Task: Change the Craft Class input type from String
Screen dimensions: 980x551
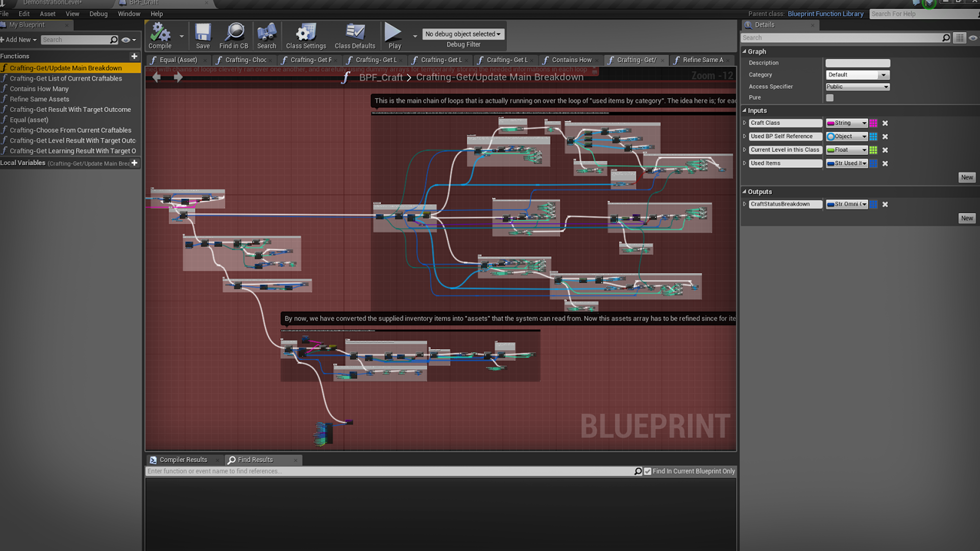Action: (846, 123)
